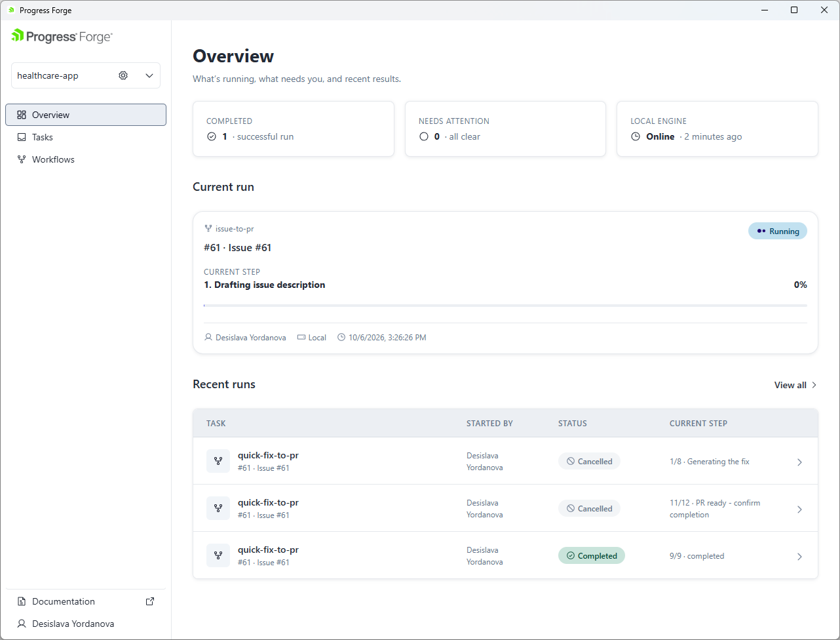Image resolution: width=840 pixels, height=640 pixels.
Task: Click the workflow icon of the PR ready run
Action: (x=218, y=508)
